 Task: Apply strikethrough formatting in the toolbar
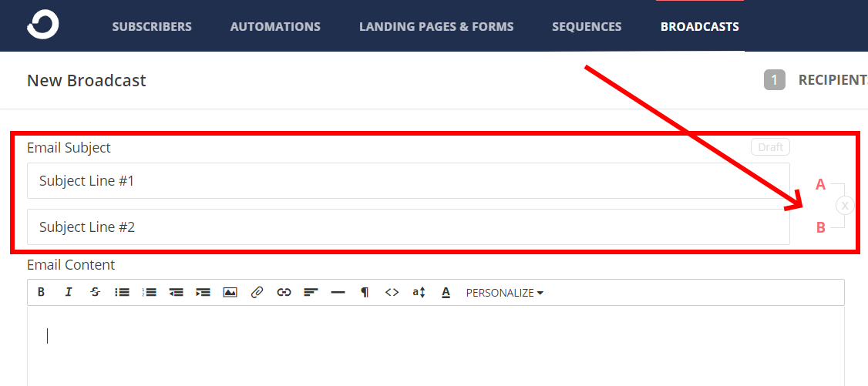point(96,293)
